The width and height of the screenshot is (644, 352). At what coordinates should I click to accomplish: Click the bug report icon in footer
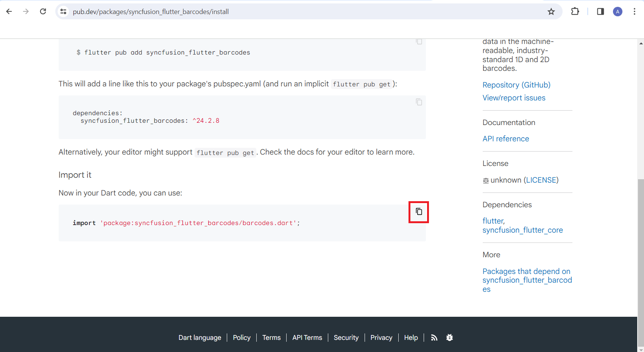click(x=449, y=338)
